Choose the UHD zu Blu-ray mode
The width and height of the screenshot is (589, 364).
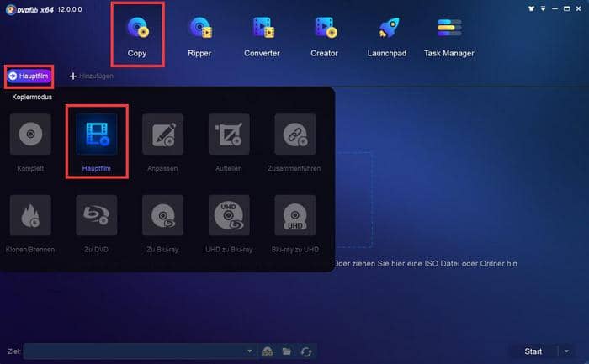pos(229,215)
